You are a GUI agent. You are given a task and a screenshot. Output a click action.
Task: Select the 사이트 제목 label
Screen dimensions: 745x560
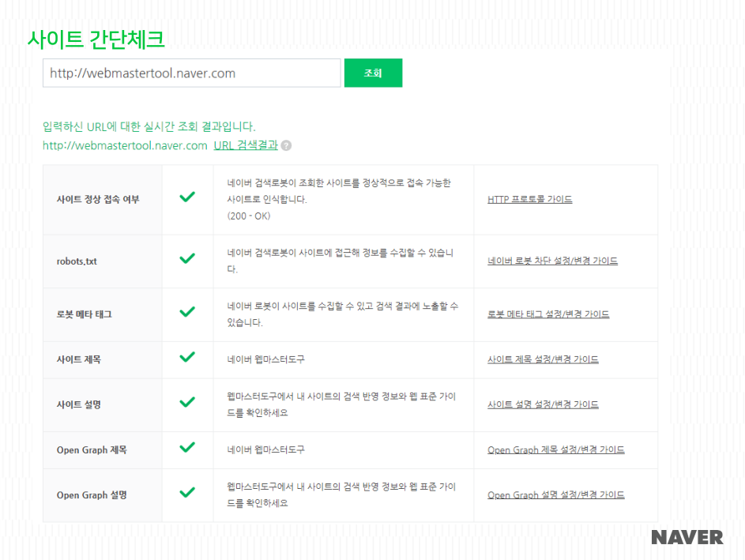point(79,359)
